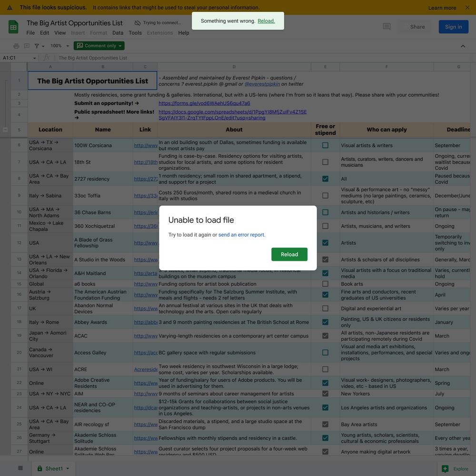
Task: Open the File menu
Action: 30,33
